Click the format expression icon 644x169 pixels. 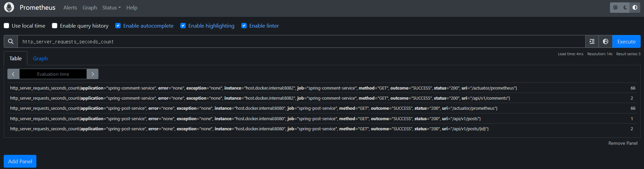(592, 41)
